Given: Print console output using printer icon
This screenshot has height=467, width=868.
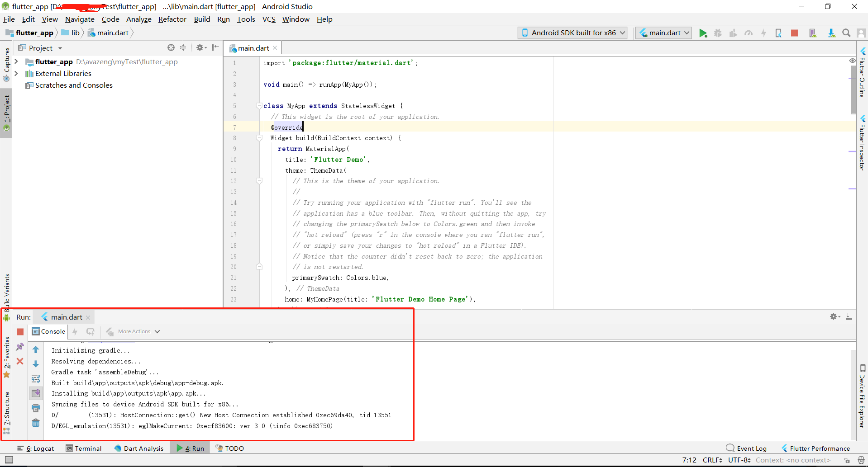Looking at the screenshot, I should coord(36,408).
